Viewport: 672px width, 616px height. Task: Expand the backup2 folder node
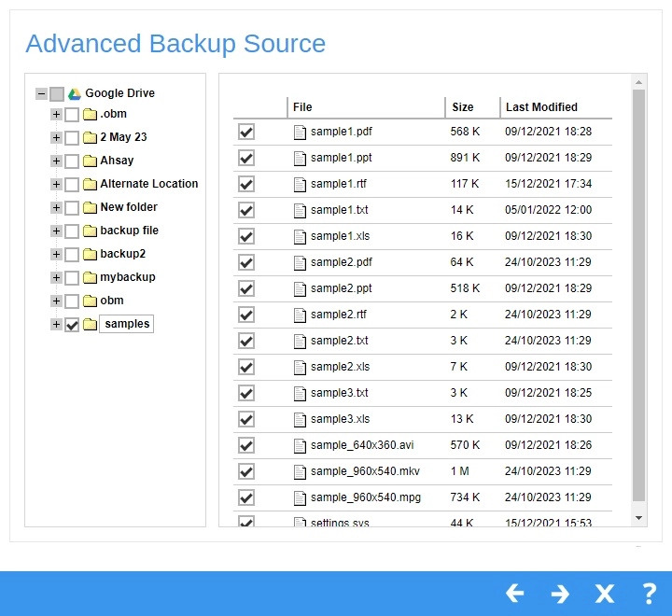tap(56, 254)
